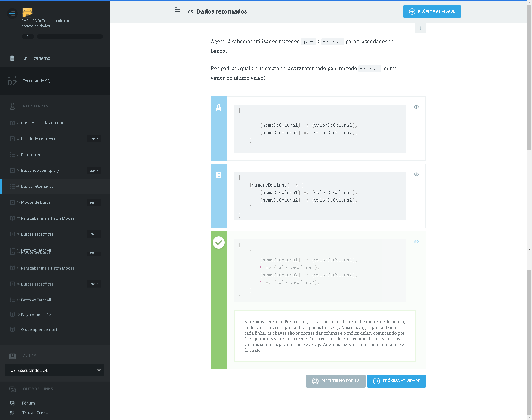Click the green correct-answer checkmark
The image size is (532, 420).
[219, 242]
